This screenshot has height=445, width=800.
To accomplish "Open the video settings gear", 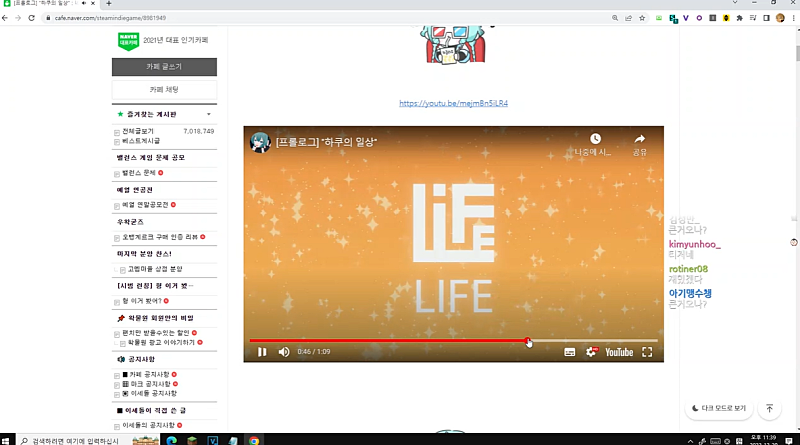I will 591,352.
